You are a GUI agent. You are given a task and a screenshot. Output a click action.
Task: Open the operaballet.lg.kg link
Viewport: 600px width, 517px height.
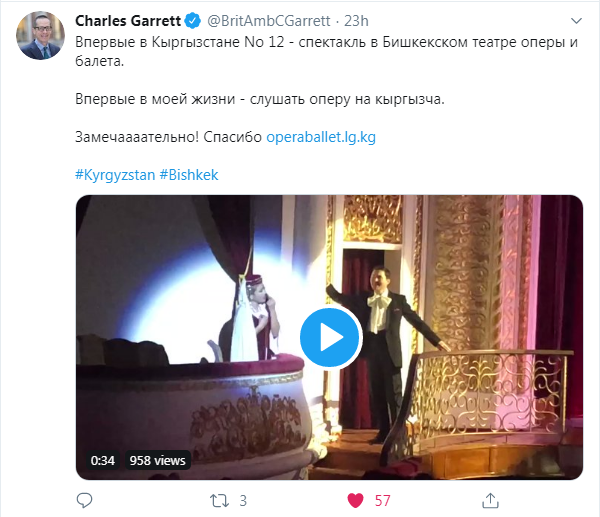pyautogui.click(x=321, y=137)
